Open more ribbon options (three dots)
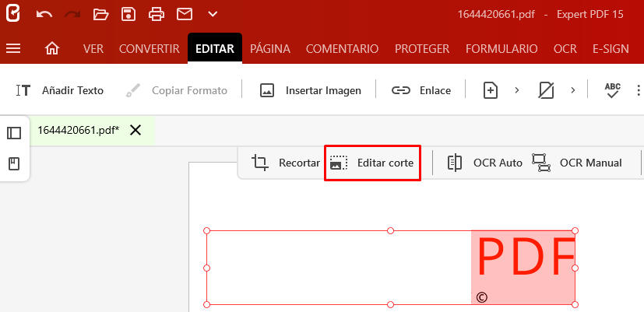644x312 pixels. tap(639, 90)
